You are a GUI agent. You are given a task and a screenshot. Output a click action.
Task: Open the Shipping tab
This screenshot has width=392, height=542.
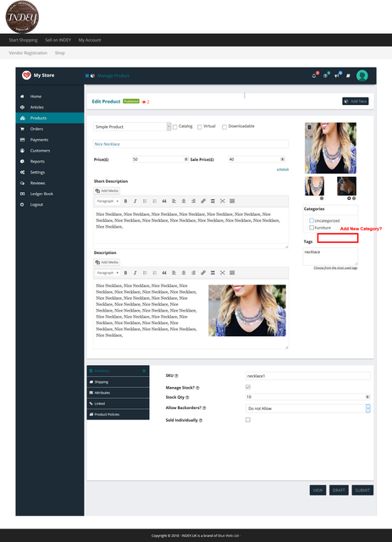119,382
